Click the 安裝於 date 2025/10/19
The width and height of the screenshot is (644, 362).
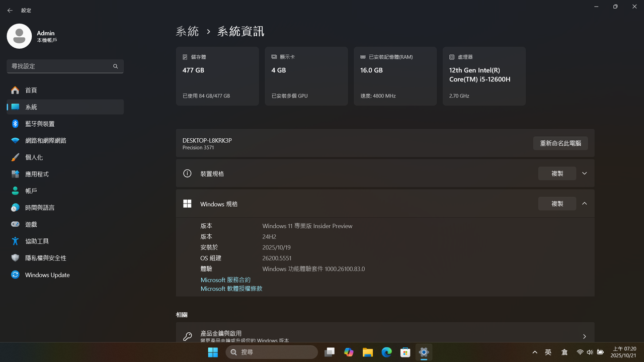(276, 247)
